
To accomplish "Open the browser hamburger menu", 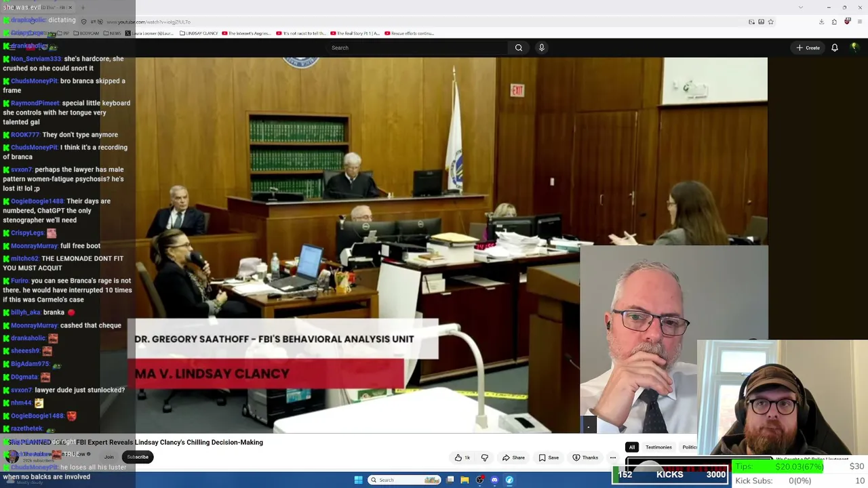I will (x=859, y=22).
